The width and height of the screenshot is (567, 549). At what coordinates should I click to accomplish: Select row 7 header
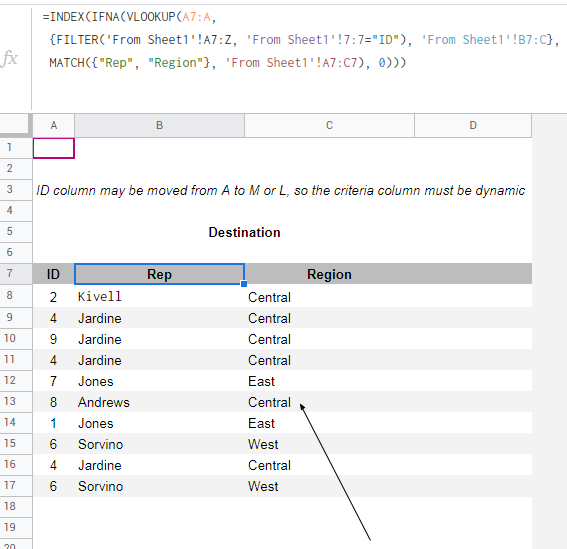click(x=16, y=273)
